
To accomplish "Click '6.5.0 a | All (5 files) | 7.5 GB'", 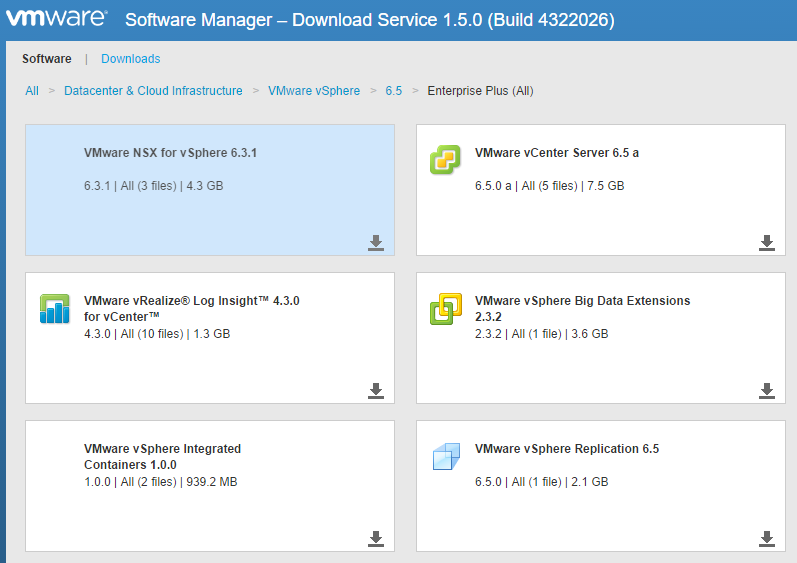I will [x=549, y=186].
